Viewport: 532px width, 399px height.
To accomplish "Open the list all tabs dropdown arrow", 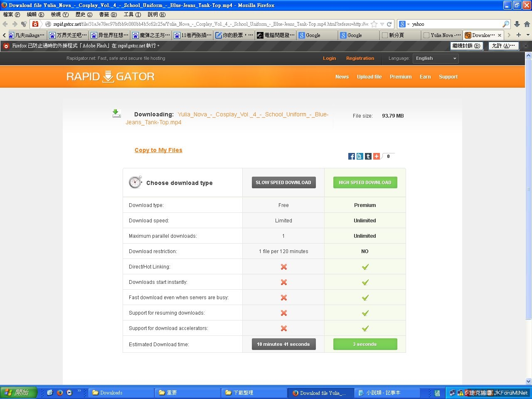I will 528,35.
